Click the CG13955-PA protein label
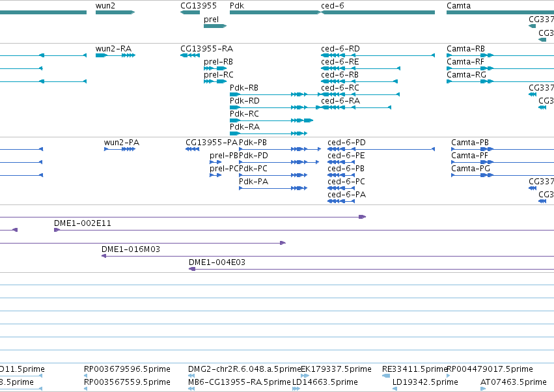The height and width of the screenshot is (392, 554). (x=212, y=143)
